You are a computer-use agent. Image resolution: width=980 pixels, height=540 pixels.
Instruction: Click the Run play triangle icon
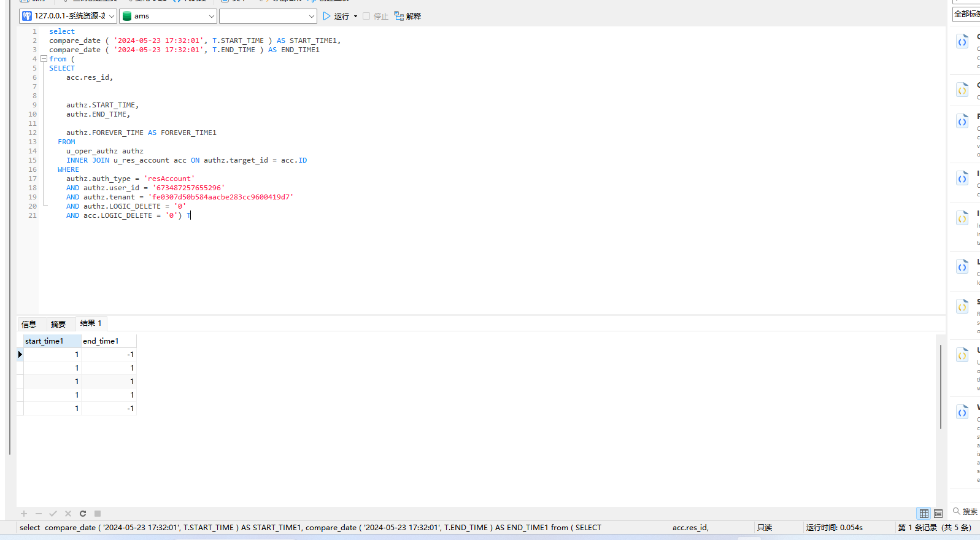327,16
